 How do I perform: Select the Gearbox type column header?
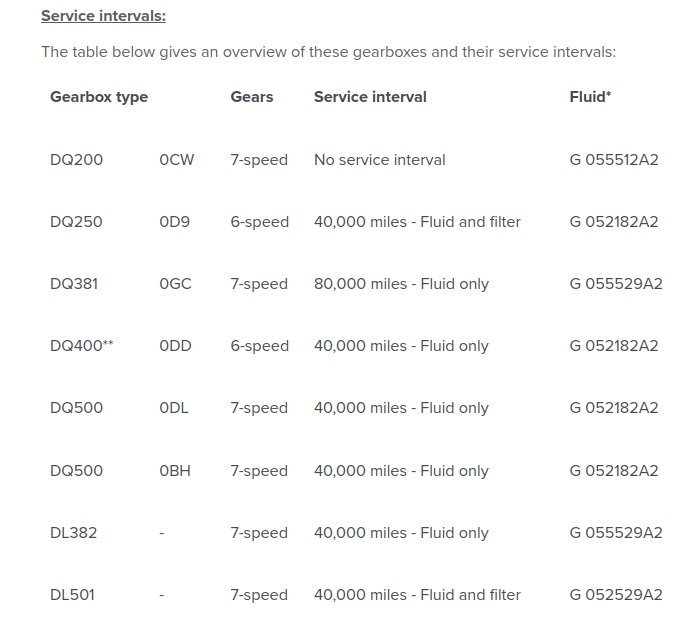point(99,97)
